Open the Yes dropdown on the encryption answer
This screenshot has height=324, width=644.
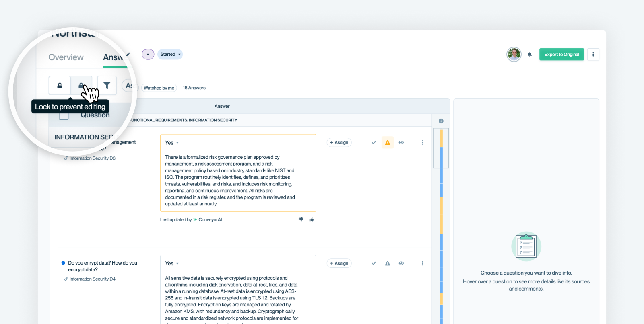172,264
